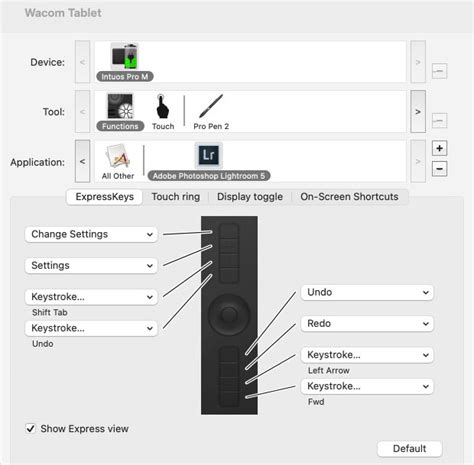Switch to the ExpressKeys tab
Viewport: 474px width, 465px height.
(x=105, y=197)
